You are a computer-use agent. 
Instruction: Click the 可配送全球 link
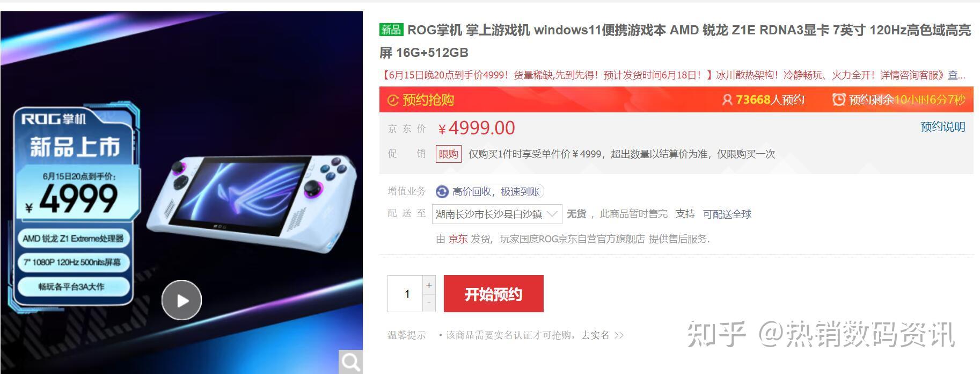click(727, 214)
